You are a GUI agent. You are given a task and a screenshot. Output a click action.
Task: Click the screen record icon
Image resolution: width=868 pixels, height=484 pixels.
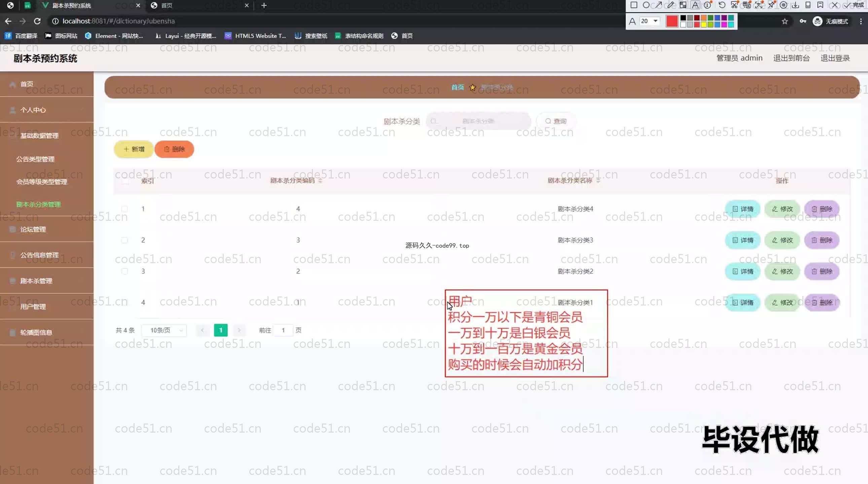tap(784, 5)
